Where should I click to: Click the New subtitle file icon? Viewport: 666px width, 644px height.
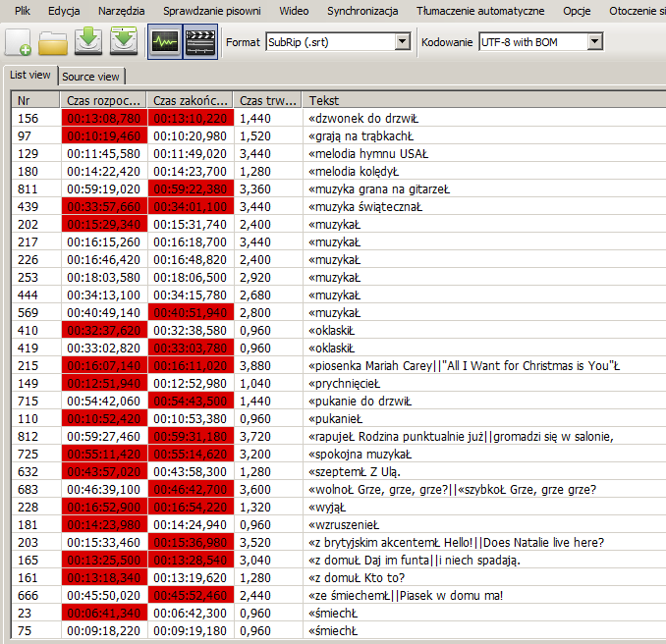pos(19,42)
